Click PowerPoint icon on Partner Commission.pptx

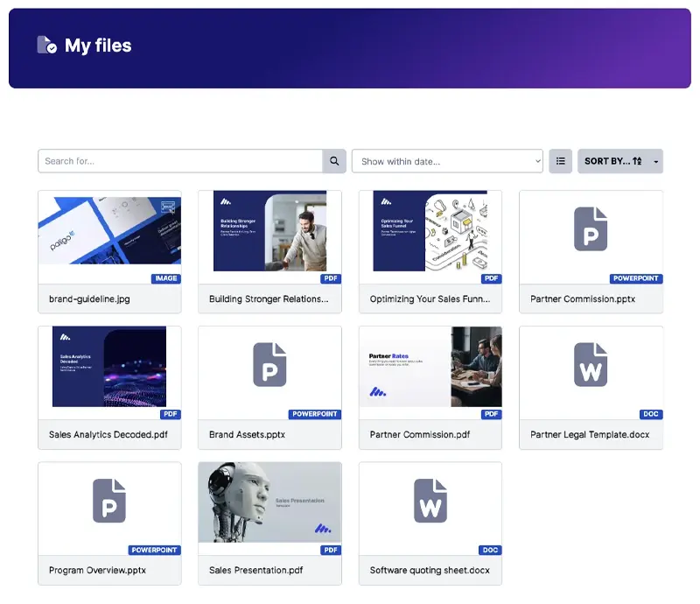tap(591, 229)
